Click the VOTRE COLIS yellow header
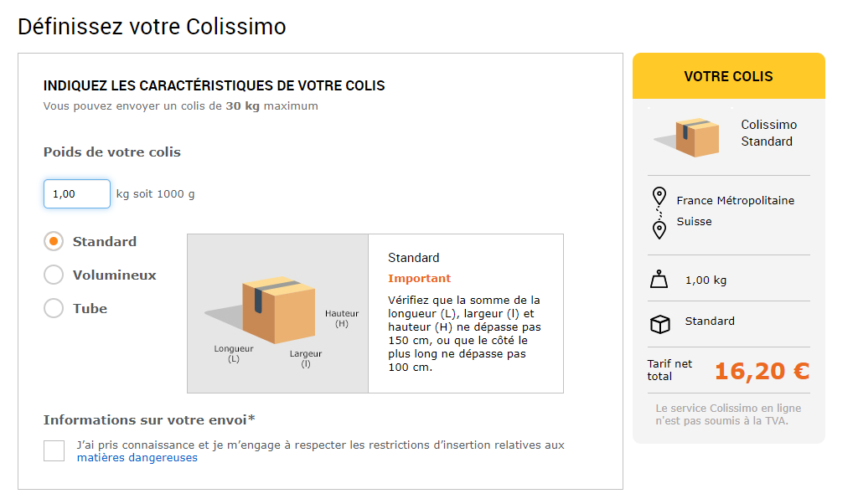The image size is (858, 504). (x=728, y=76)
